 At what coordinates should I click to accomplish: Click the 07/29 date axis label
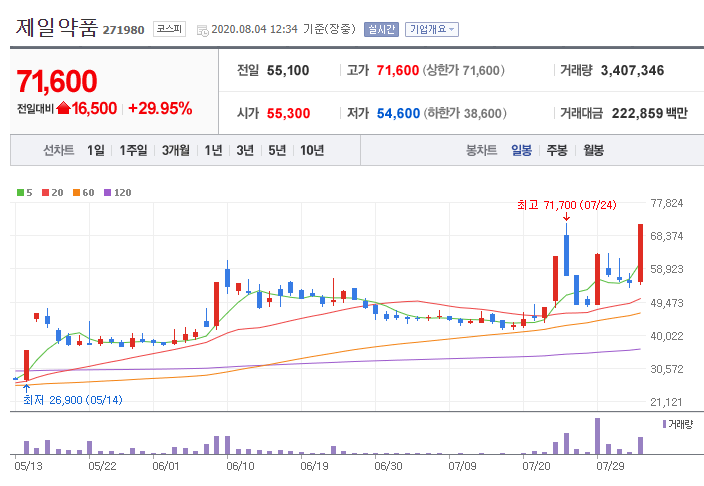(610, 466)
